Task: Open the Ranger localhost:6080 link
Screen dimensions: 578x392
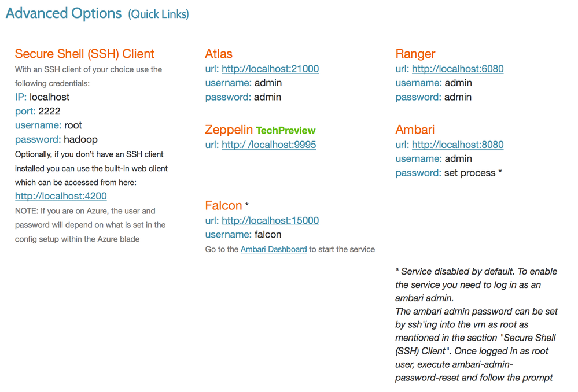Action: tap(458, 69)
